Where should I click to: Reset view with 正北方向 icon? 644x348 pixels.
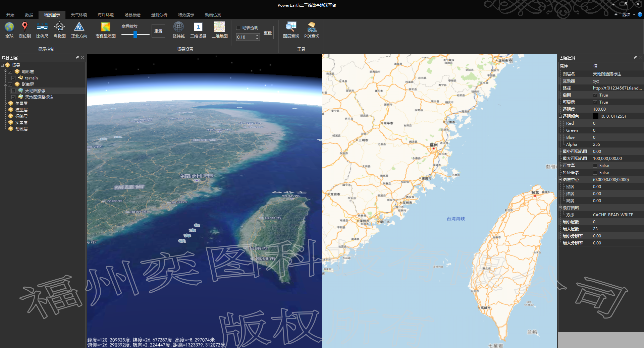[x=79, y=27]
